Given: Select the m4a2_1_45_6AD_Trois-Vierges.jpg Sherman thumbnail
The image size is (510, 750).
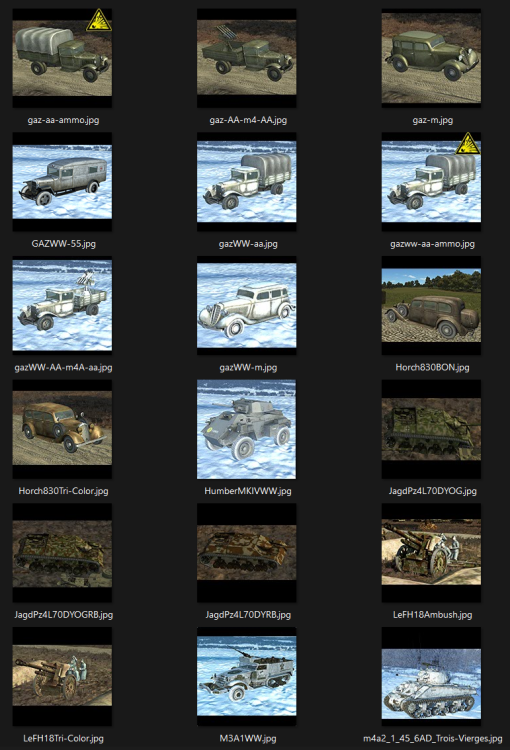Looking at the screenshot, I should pyautogui.click(x=432, y=677).
